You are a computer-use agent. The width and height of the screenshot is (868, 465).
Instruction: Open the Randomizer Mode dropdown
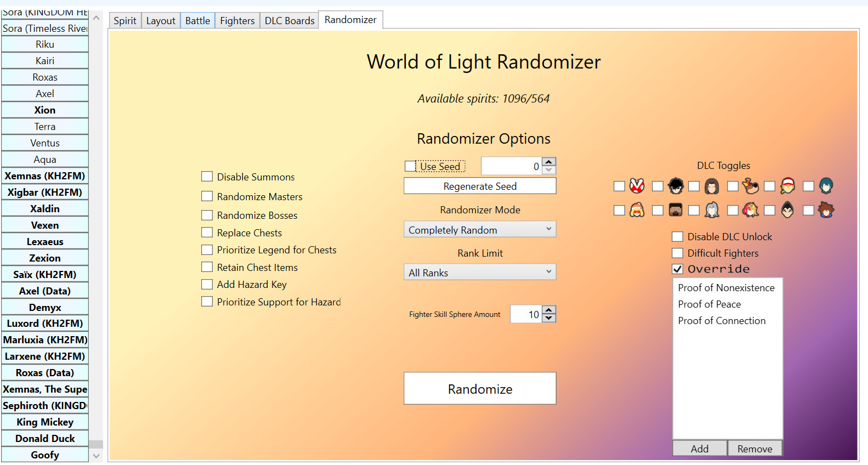click(480, 230)
